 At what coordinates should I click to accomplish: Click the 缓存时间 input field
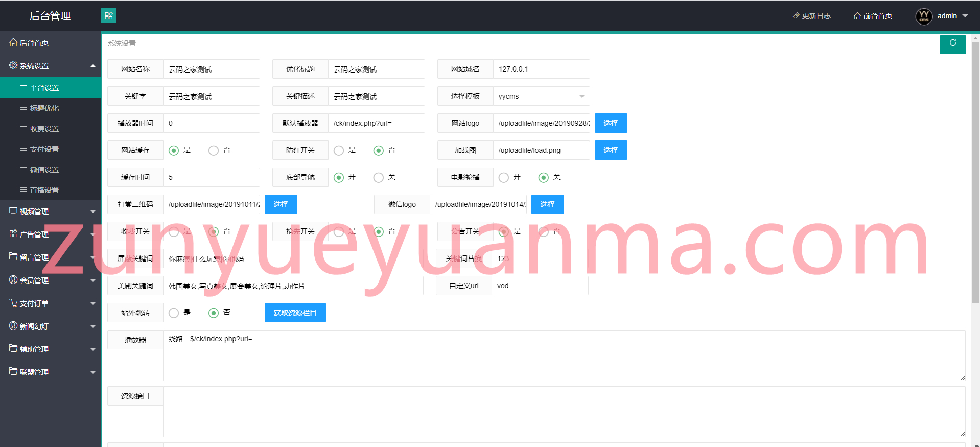(x=211, y=177)
